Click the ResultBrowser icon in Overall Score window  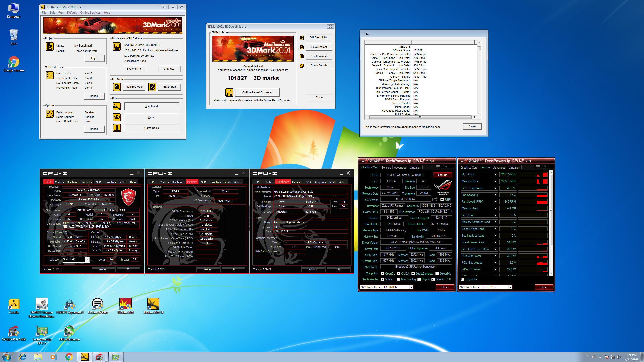[x=301, y=56]
